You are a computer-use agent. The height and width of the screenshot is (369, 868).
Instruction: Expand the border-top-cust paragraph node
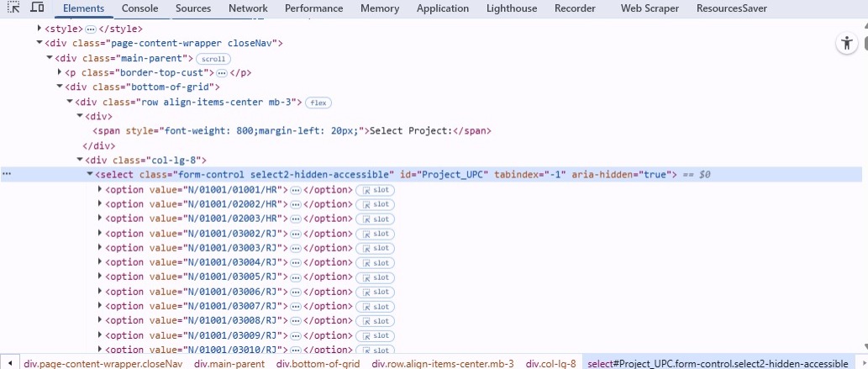pos(60,73)
